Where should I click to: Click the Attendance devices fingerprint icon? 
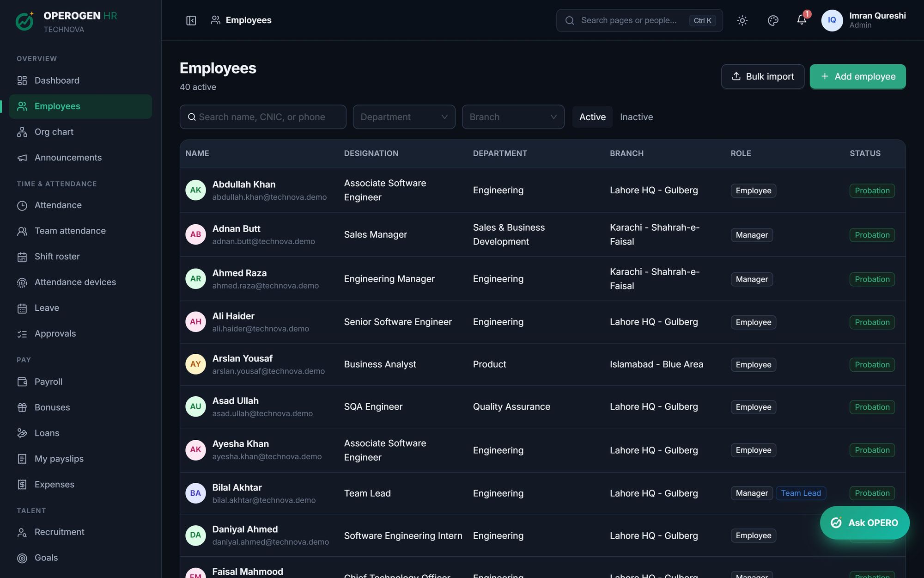click(22, 283)
